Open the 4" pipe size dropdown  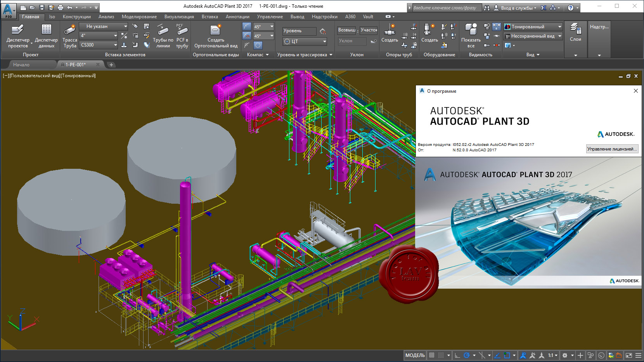click(x=99, y=35)
